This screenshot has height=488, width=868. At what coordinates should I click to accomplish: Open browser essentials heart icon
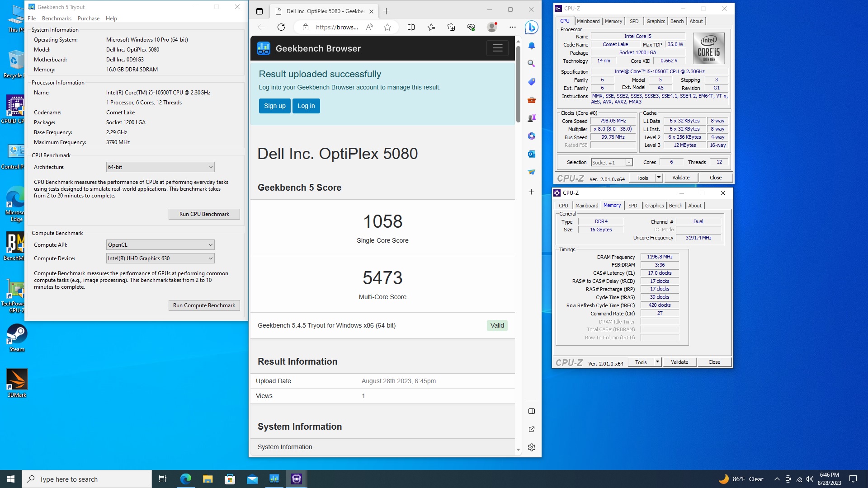(x=471, y=27)
